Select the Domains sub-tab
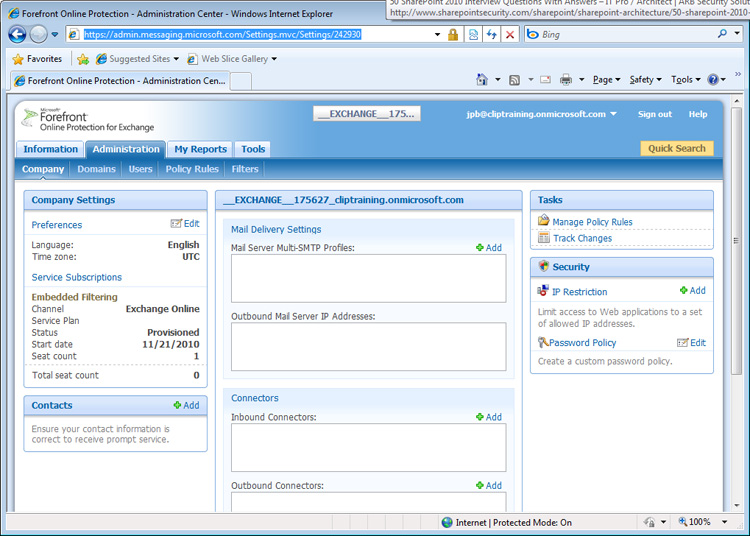This screenshot has height=536, width=750. 97,169
